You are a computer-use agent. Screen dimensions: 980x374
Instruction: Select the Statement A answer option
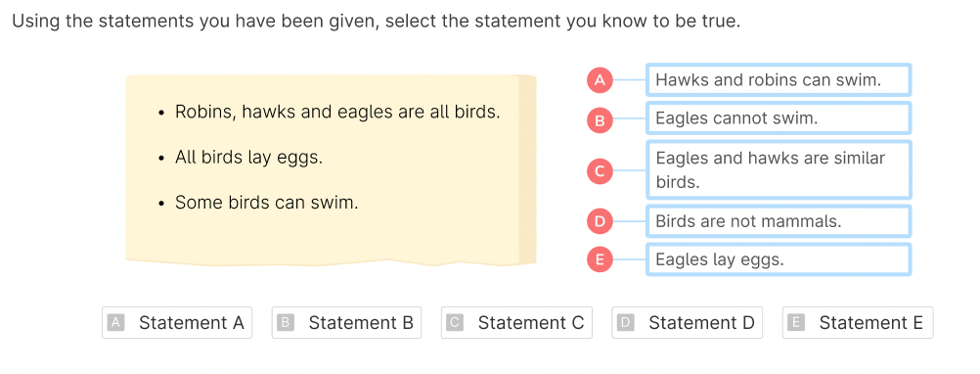[177, 323]
